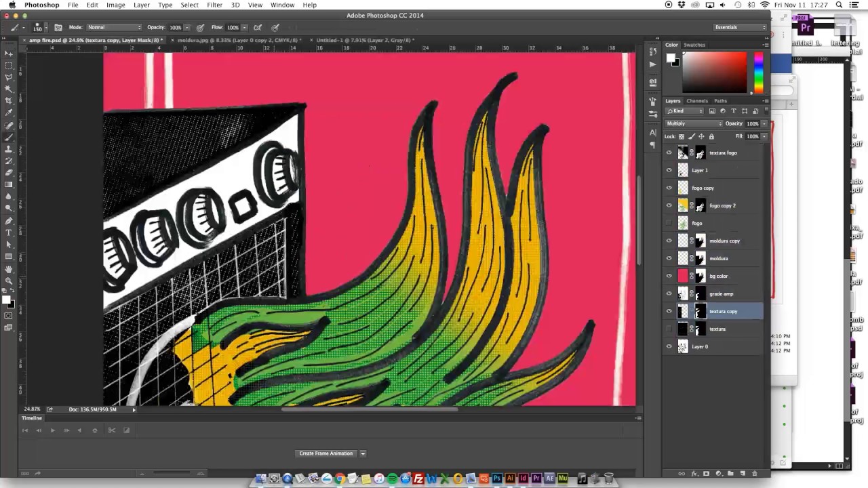Select the Magic Wand tool
This screenshot has height=488, width=868.
pos(9,89)
